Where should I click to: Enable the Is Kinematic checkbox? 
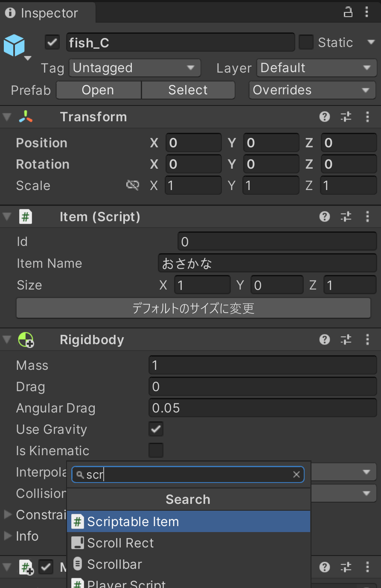(156, 450)
